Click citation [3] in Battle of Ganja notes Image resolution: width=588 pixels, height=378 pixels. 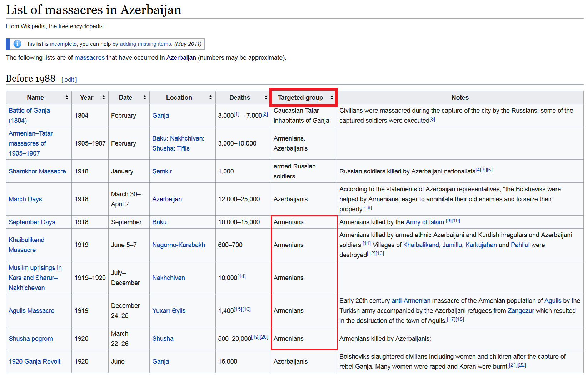click(432, 119)
